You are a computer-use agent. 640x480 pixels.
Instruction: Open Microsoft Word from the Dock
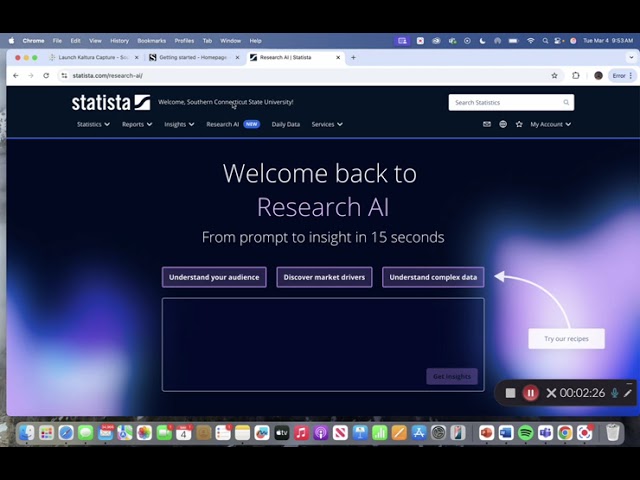tap(506, 433)
